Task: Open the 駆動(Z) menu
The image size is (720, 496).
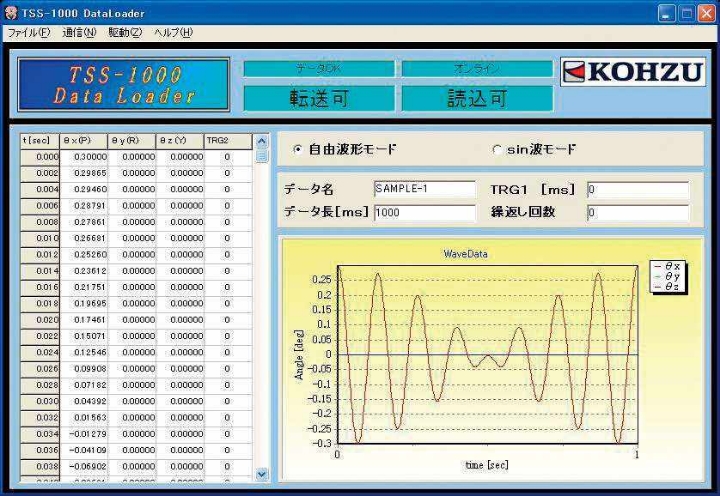Action: coord(125,33)
